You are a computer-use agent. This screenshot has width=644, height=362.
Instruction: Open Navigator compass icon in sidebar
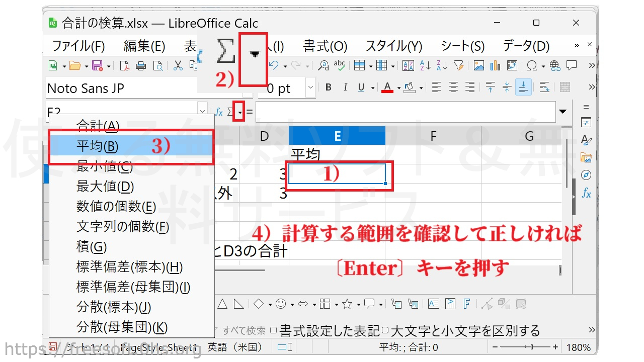[x=586, y=175]
